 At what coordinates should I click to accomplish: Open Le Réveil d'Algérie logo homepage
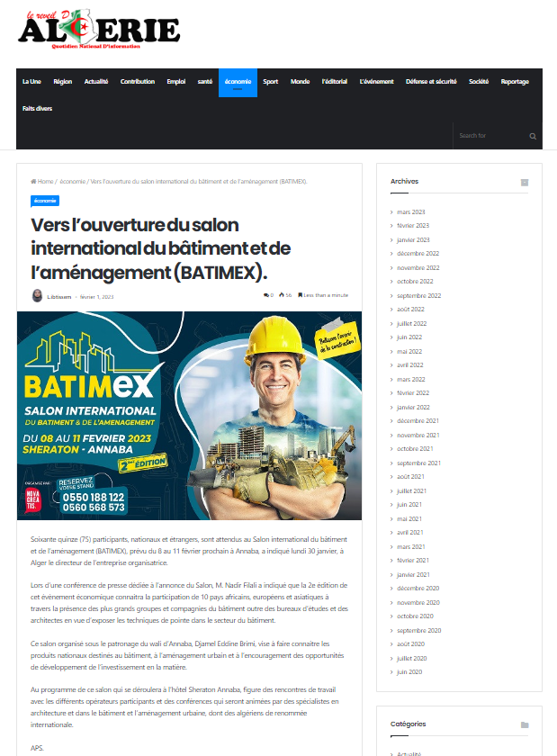(99, 29)
